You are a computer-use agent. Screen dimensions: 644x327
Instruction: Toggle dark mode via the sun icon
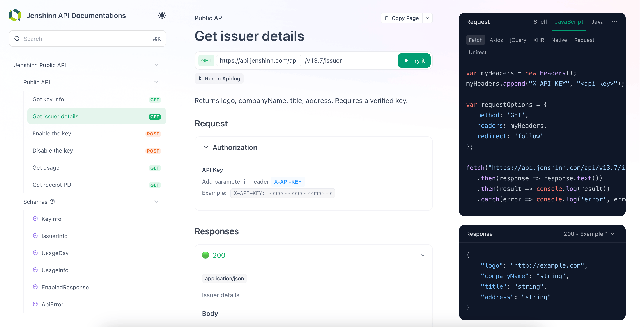(x=162, y=15)
